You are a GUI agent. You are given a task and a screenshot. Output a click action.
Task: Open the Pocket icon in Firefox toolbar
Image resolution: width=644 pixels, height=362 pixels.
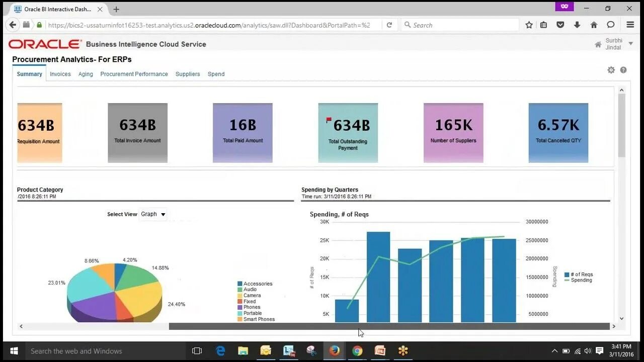tap(560, 25)
